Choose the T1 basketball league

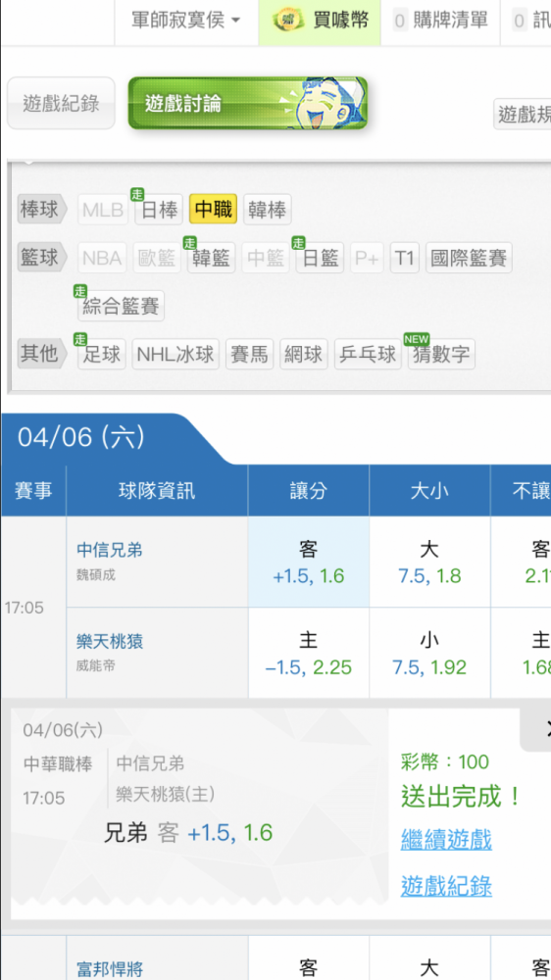point(405,258)
